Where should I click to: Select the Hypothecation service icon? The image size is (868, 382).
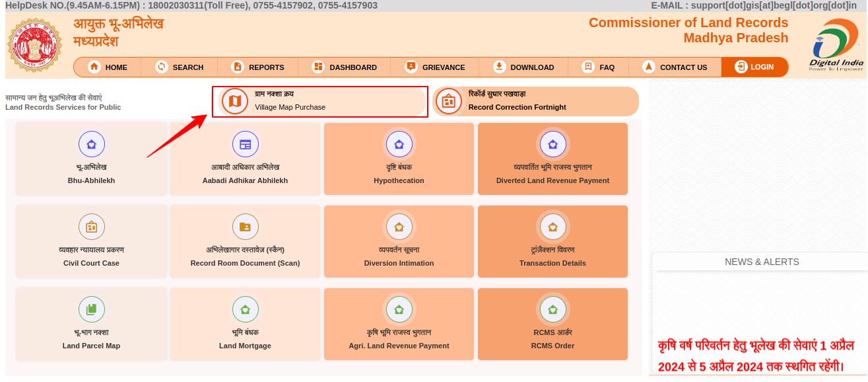[x=399, y=144]
